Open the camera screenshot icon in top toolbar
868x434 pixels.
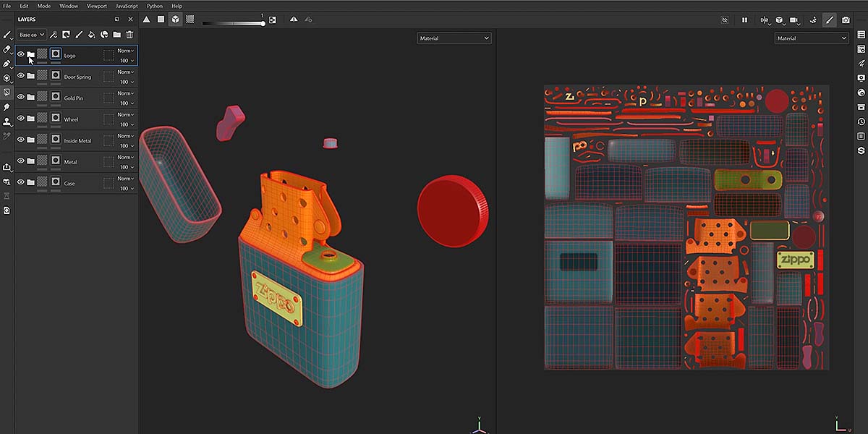[x=846, y=20]
